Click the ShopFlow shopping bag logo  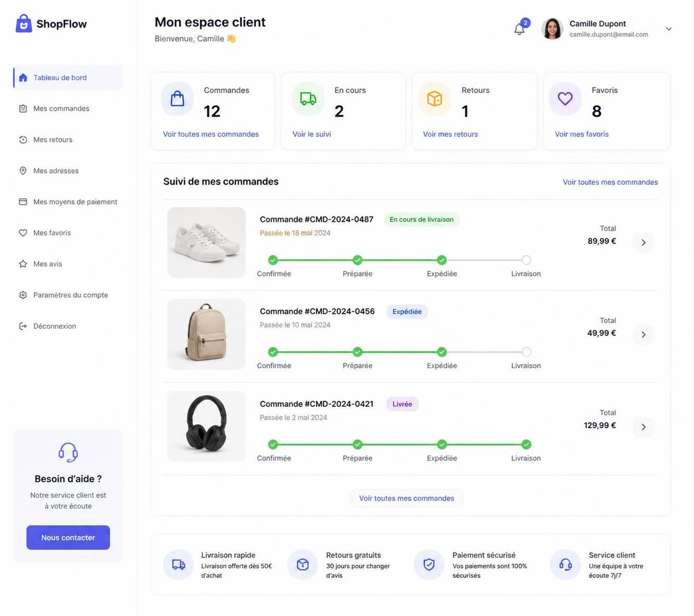click(24, 23)
